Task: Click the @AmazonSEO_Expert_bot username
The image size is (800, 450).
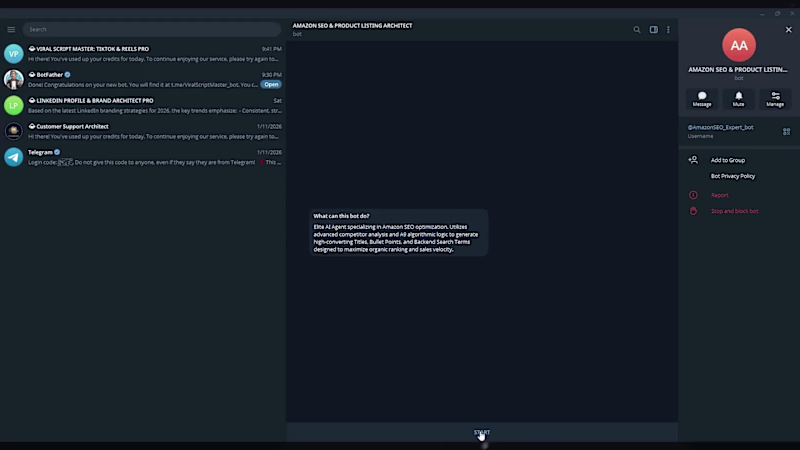Action: (x=720, y=128)
